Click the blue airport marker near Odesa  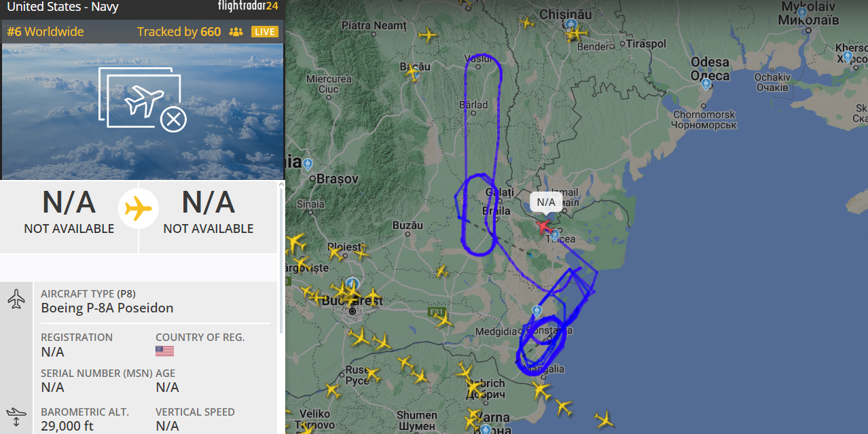tap(706, 84)
